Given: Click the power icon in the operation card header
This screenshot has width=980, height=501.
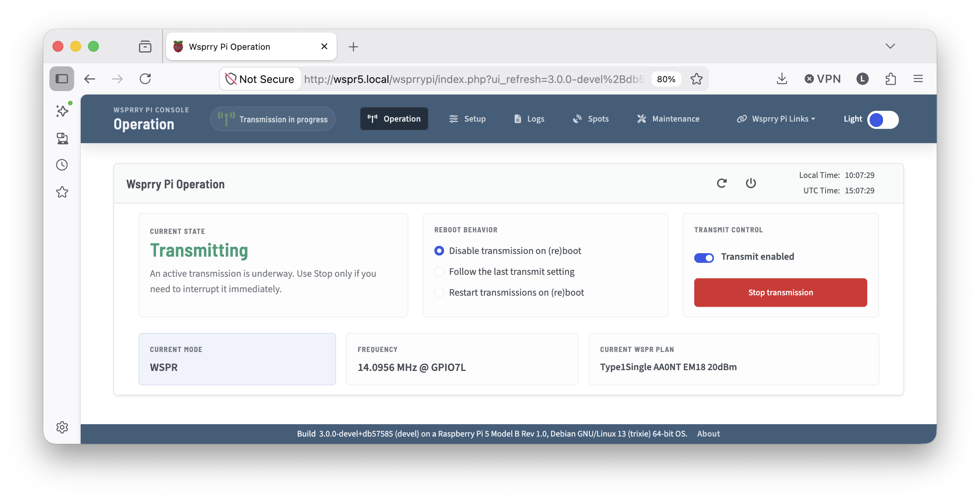Looking at the screenshot, I should coord(751,183).
